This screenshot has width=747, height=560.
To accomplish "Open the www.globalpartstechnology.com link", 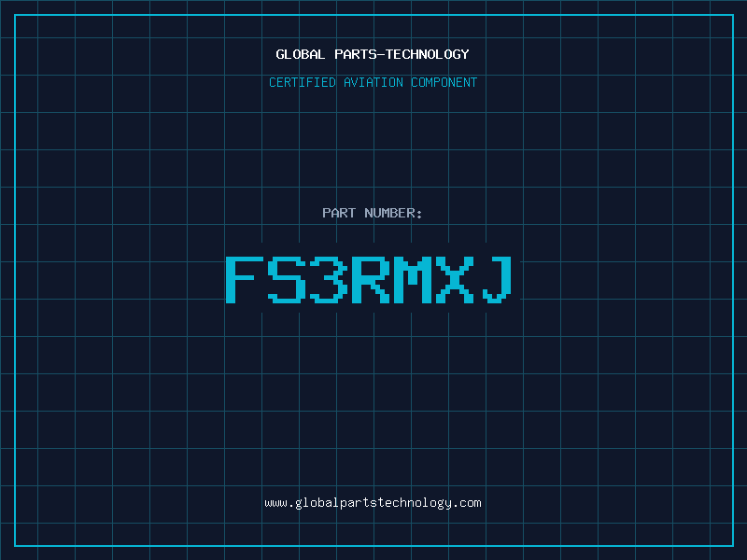I will [x=373, y=503].
